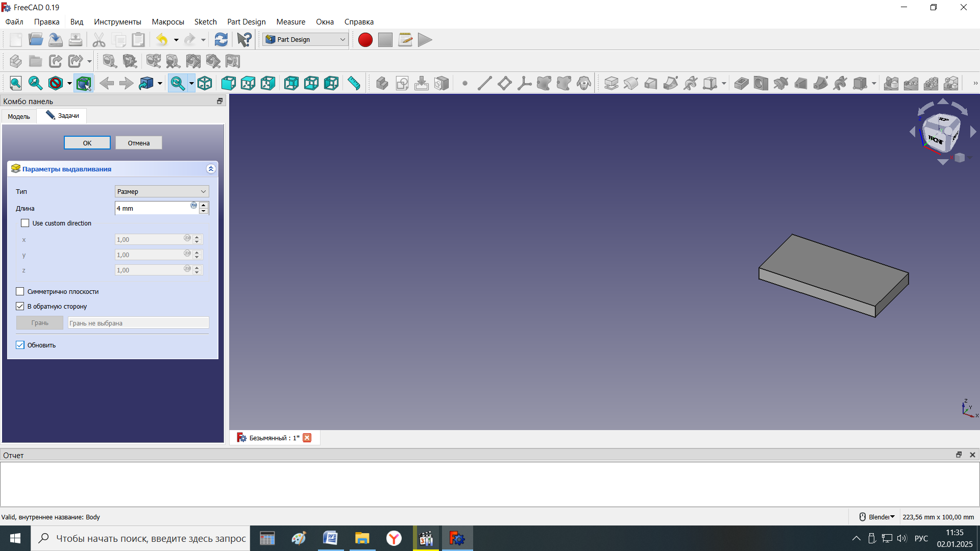Viewport: 980px width, 551px height.
Task: Open the Тип type combo box
Action: click(x=162, y=192)
